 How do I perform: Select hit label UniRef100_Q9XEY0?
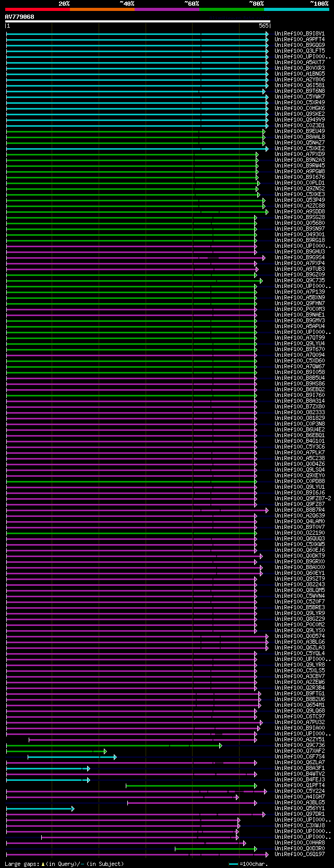point(300,476)
